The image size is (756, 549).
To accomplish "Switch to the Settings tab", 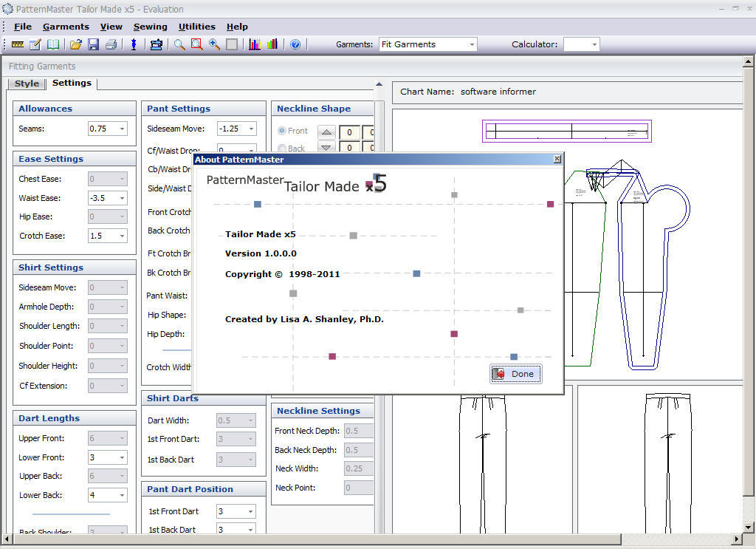I will click(72, 83).
